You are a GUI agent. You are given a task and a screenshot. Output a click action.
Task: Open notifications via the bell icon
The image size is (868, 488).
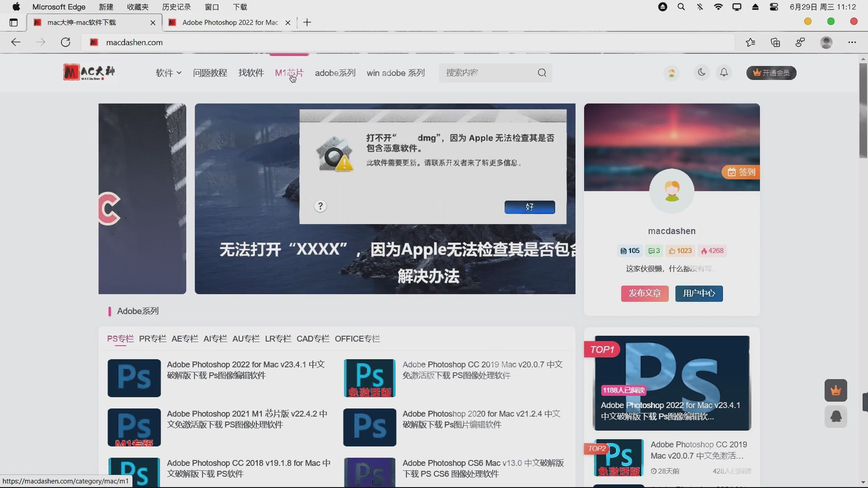[x=724, y=72]
